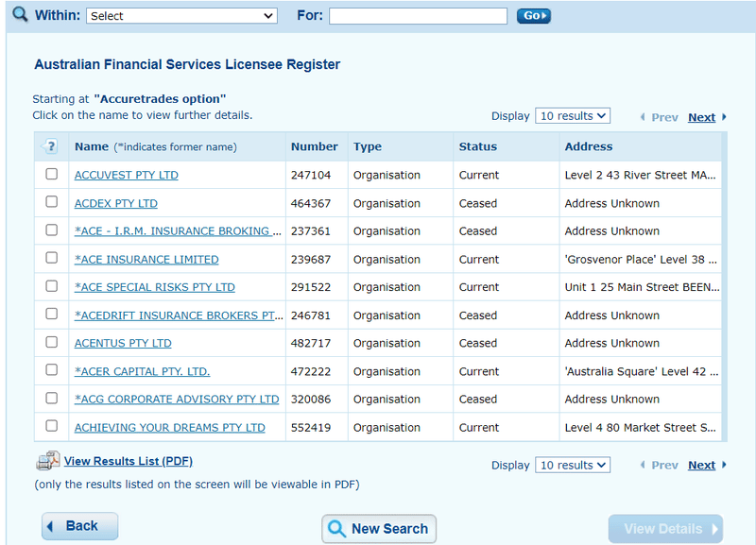Check the ACER CAPITAL PTY. LTD. checkbox
The width and height of the screenshot is (756, 545).
point(52,369)
